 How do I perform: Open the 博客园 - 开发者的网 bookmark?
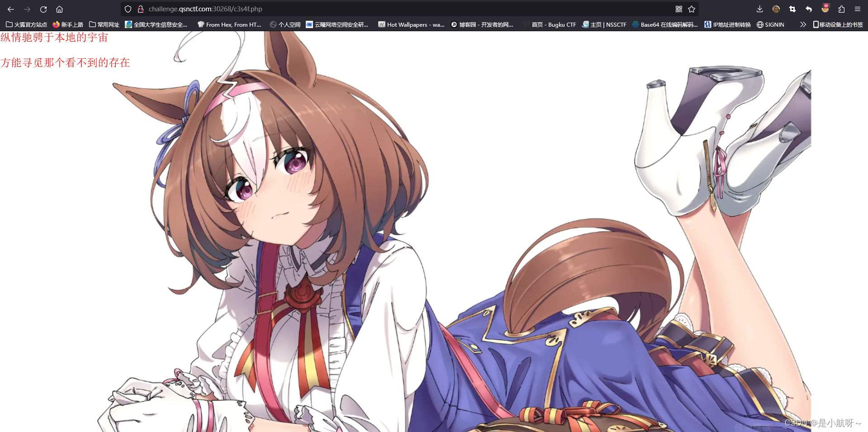pos(482,24)
